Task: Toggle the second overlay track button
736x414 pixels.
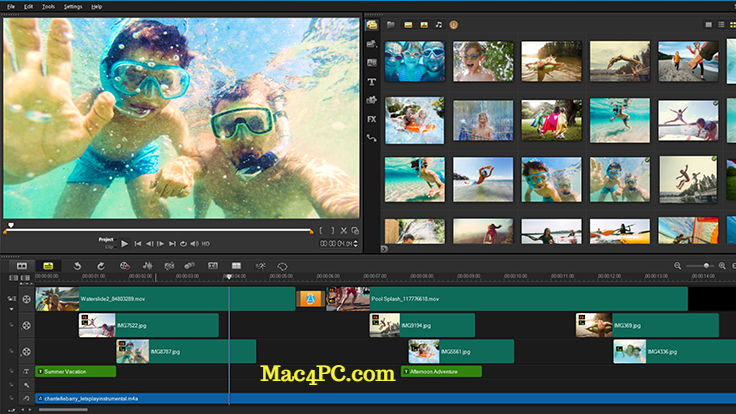Action: coord(26,352)
